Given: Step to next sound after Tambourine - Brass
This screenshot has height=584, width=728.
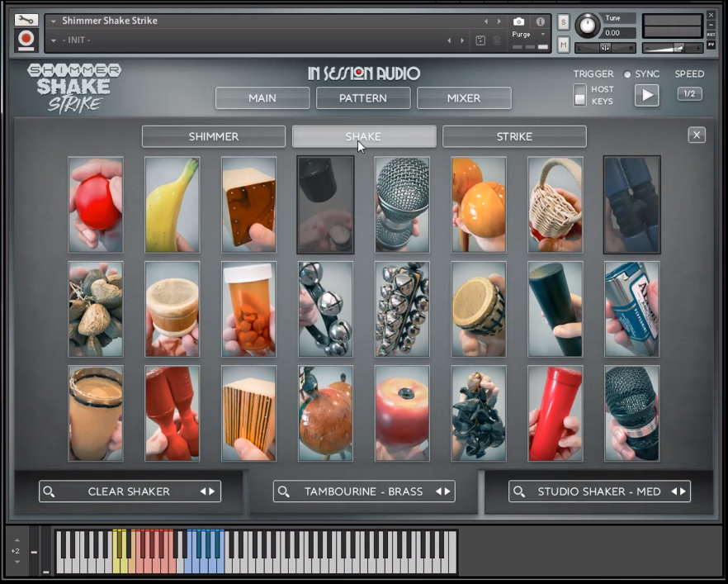Looking at the screenshot, I should click(x=447, y=491).
